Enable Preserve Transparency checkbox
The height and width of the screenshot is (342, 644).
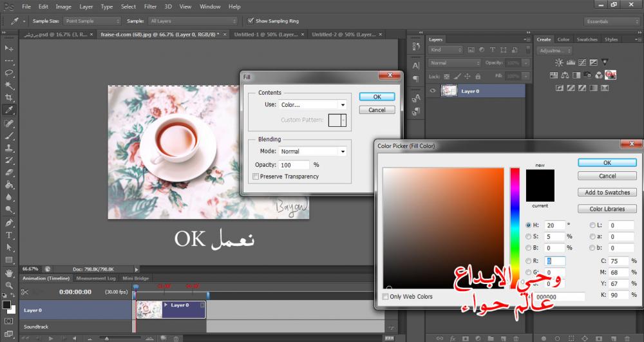point(256,176)
